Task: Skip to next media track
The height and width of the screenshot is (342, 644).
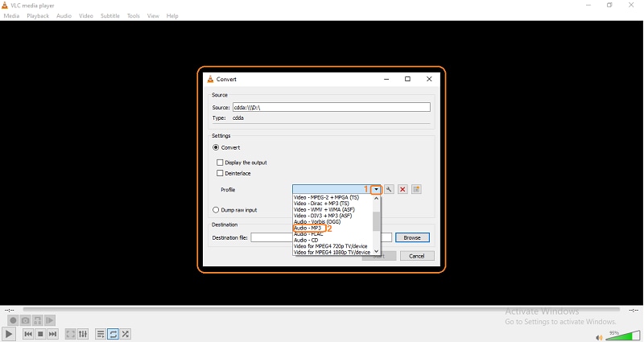Action: pos(52,334)
